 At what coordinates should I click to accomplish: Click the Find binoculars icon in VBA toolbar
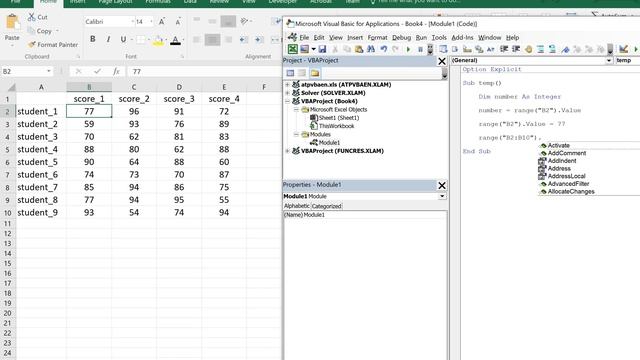[x=371, y=49]
